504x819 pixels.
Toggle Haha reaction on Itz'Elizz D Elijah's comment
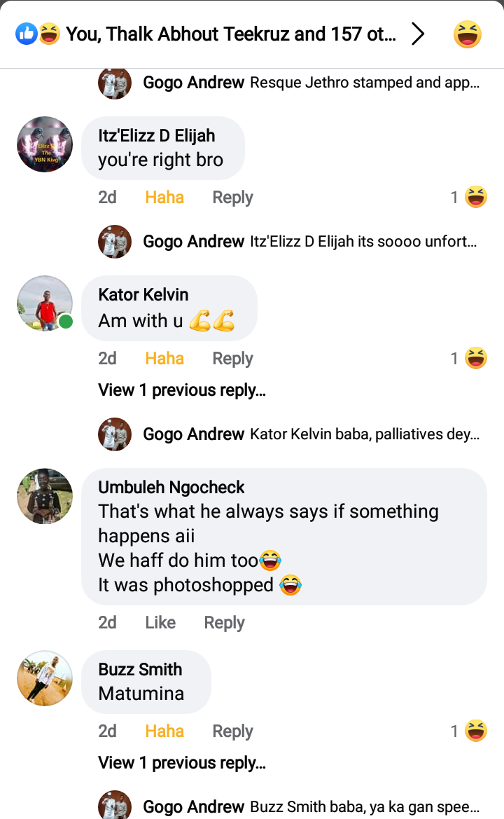click(164, 198)
